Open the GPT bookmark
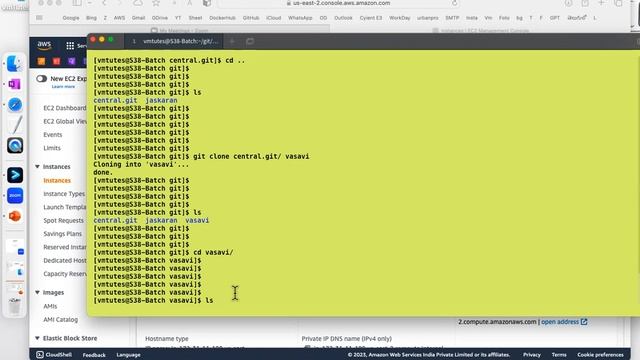This screenshot has height=360, width=640. (555, 18)
